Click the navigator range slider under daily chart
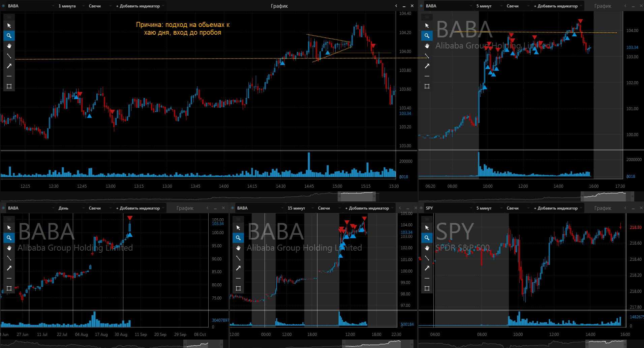644x348 pixels. click(x=203, y=344)
